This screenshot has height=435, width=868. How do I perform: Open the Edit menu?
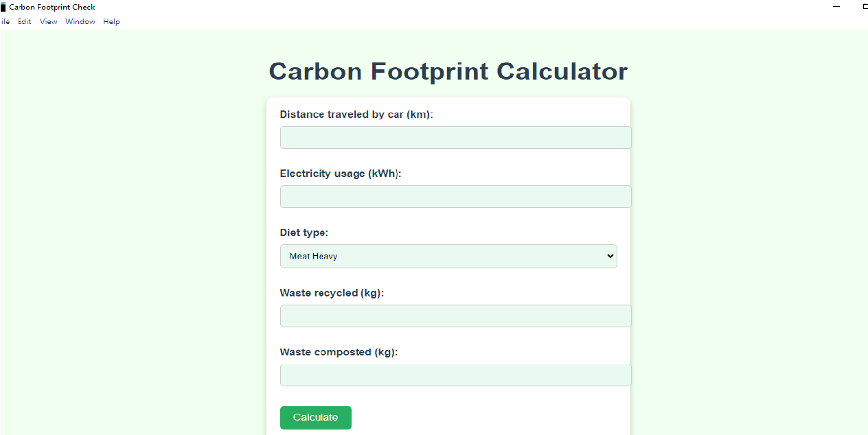pos(24,21)
